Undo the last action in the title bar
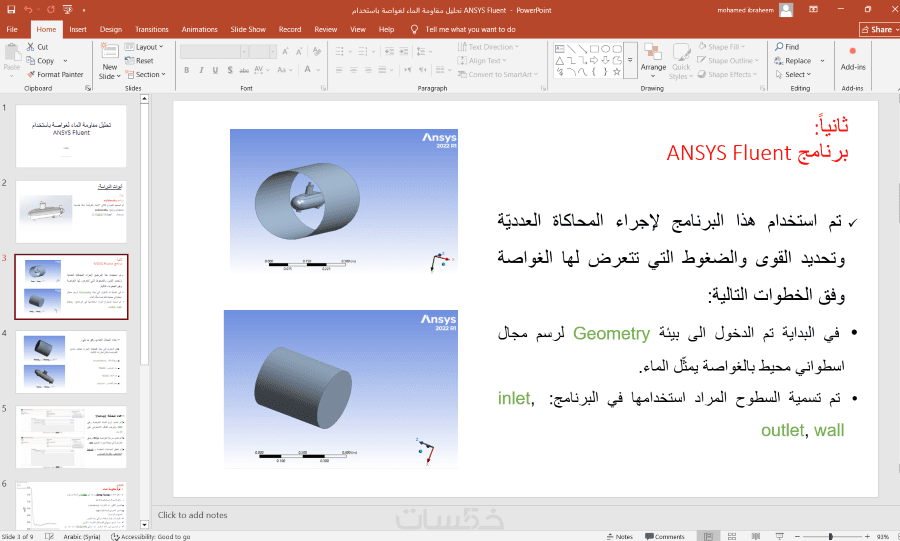This screenshot has height=541, width=900. click(x=28, y=10)
